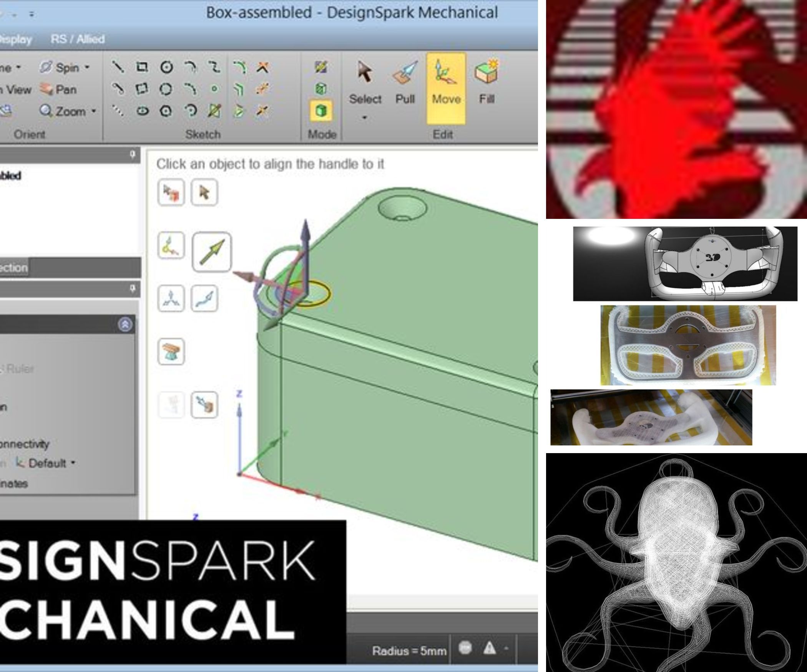The width and height of the screenshot is (807, 672).
Task: Toggle the upper panel pin
Action: 133,154
